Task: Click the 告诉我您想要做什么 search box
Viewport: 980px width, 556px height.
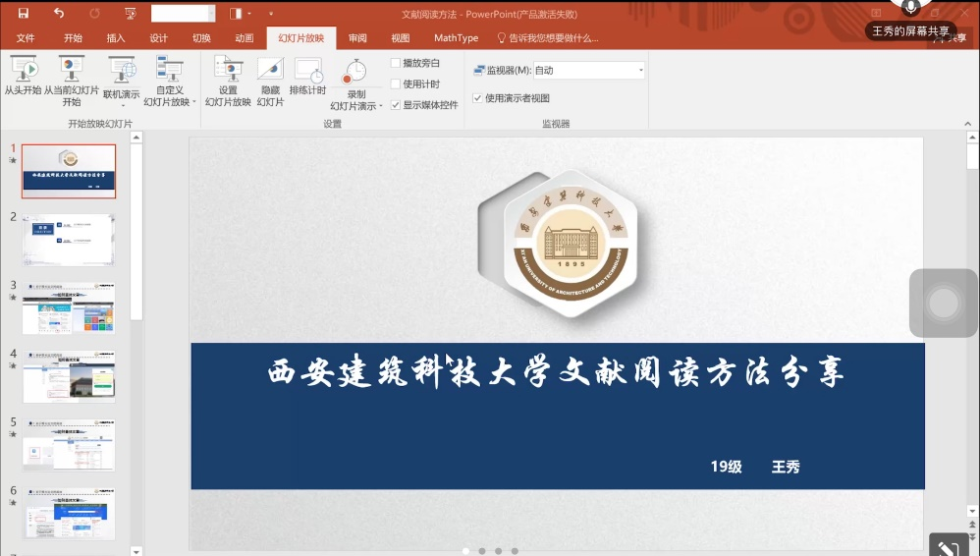Action: 548,38
